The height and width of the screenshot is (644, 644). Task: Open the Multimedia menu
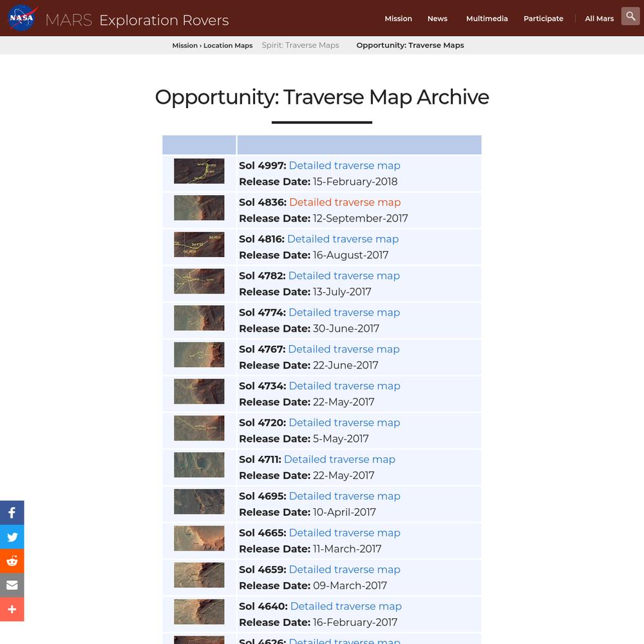(487, 19)
